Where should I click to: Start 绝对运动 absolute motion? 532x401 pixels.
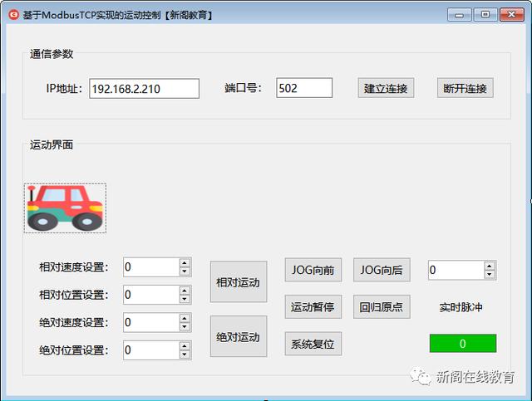pyautogui.click(x=238, y=336)
